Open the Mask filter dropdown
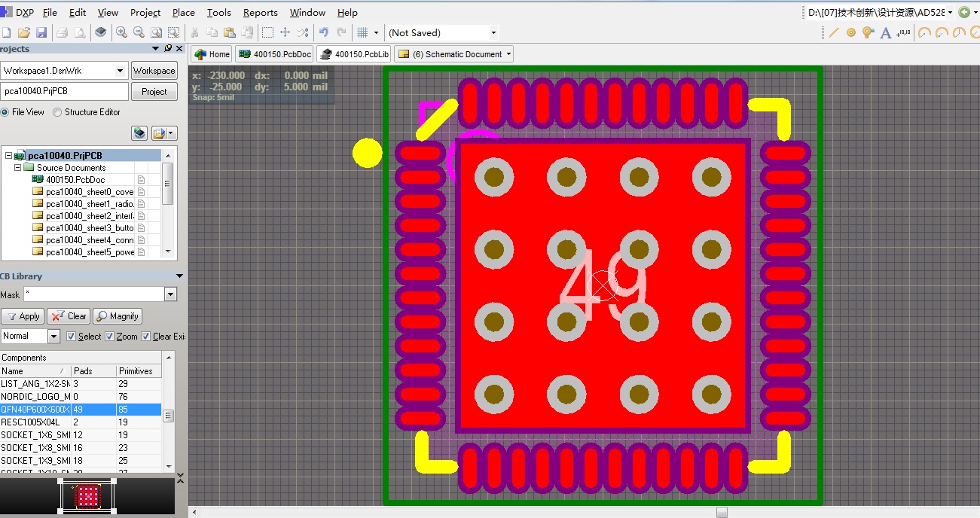The width and height of the screenshot is (980, 518). click(171, 294)
